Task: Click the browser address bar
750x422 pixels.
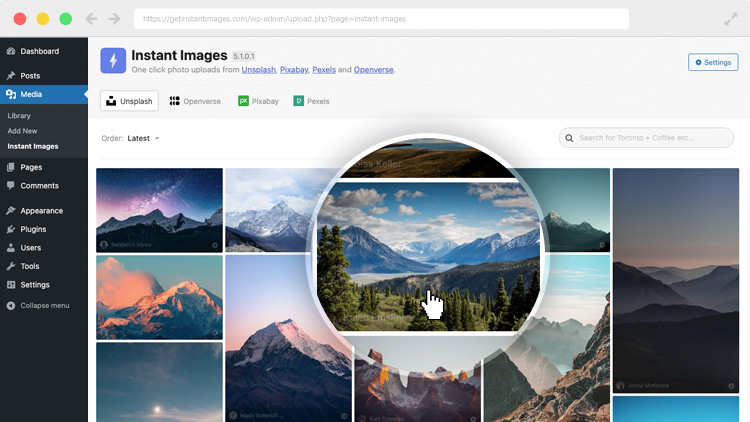Action: [383, 19]
